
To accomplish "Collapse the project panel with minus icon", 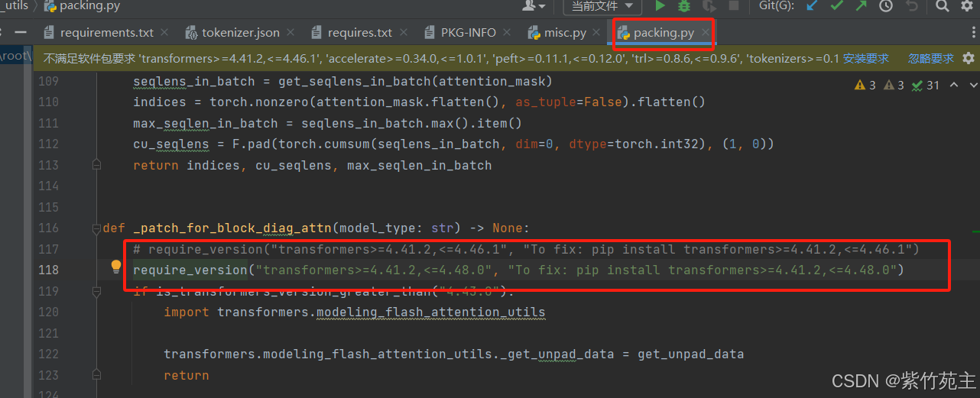I will (x=21, y=33).
